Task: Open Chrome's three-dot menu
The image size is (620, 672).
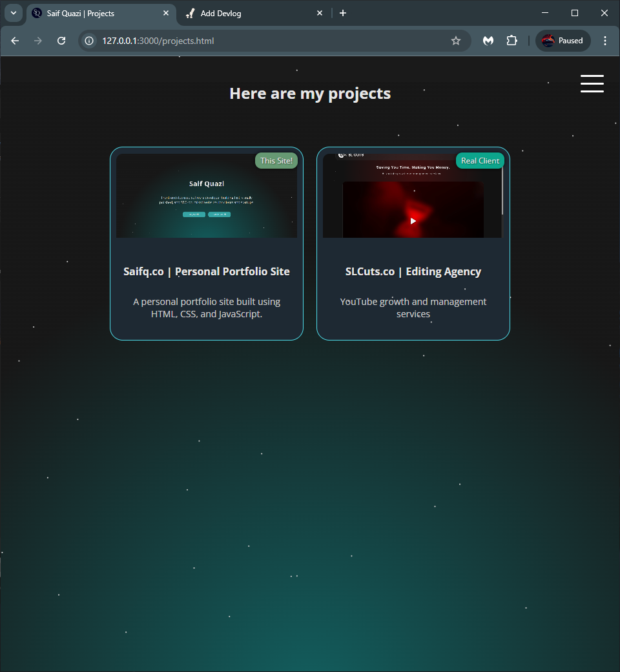Action: coord(605,41)
